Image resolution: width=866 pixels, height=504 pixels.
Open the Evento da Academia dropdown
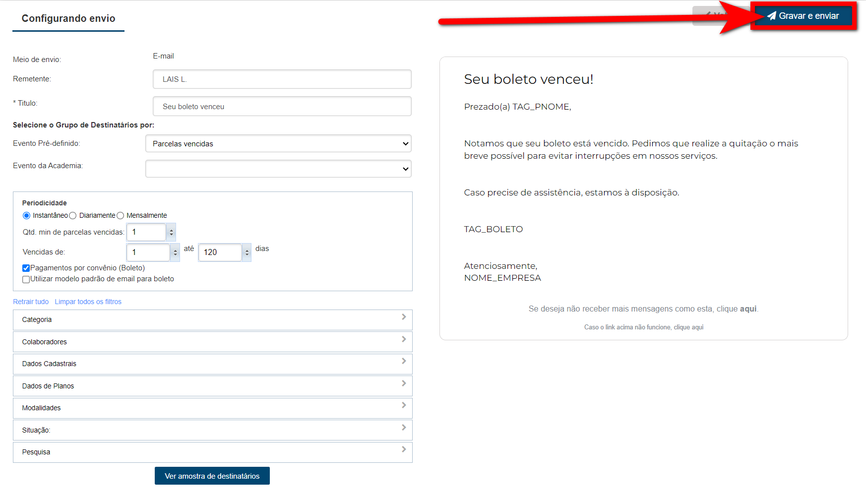tap(278, 169)
